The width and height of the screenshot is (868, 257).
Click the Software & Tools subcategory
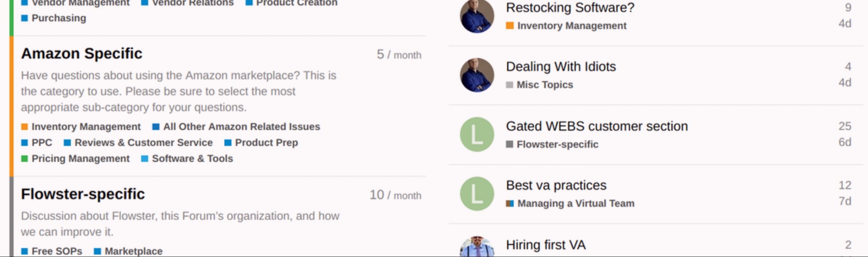(x=192, y=158)
